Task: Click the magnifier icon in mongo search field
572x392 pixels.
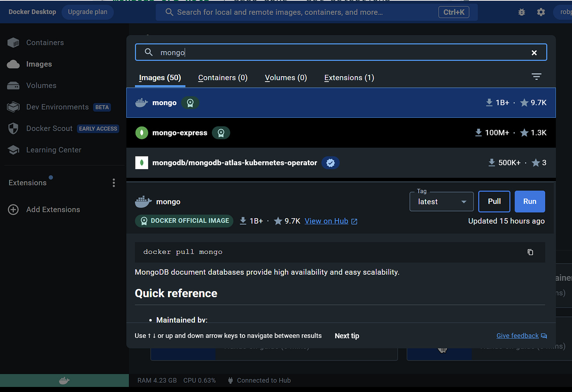Action: 148,52
